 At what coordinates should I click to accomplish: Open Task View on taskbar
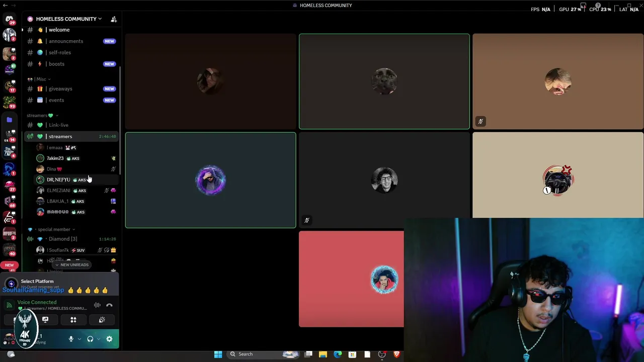[308, 354]
